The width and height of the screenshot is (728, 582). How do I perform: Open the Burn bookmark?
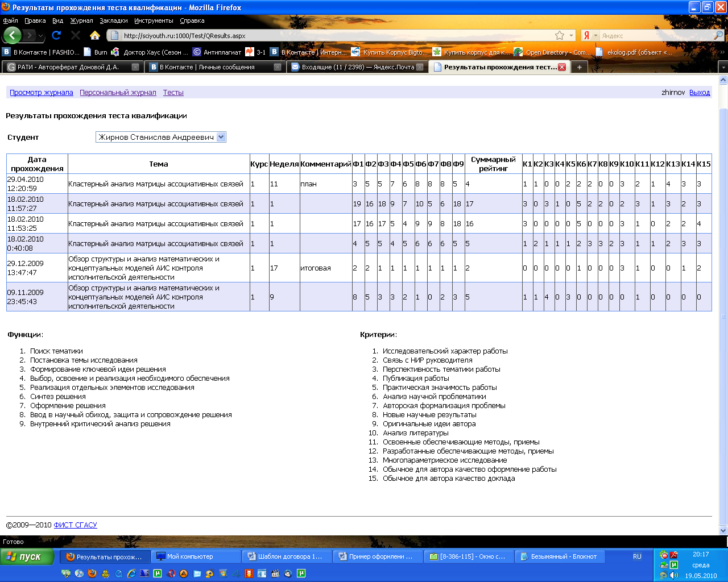click(x=96, y=52)
